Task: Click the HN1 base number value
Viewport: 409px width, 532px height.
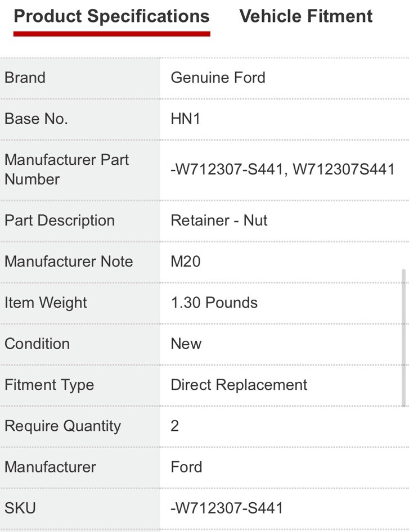Action: pyautogui.click(x=186, y=119)
